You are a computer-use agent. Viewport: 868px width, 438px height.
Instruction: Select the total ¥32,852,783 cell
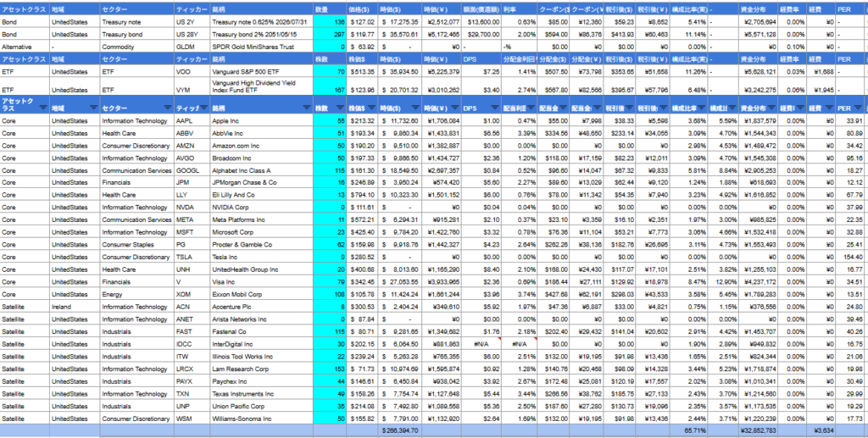point(757,430)
